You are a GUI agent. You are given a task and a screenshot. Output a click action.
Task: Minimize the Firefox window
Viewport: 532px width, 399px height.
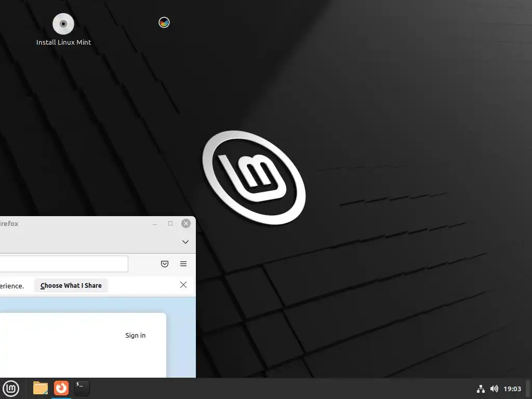pos(155,223)
